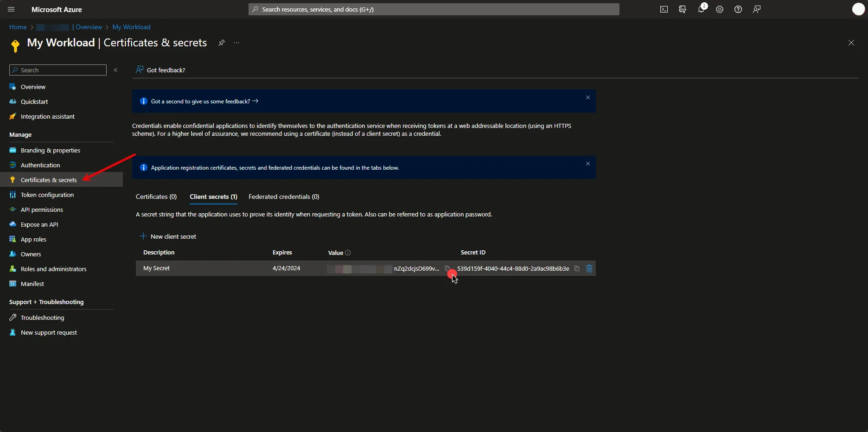Create a New client secret
This screenshot has width=868, height=432.
coord(168,236)
